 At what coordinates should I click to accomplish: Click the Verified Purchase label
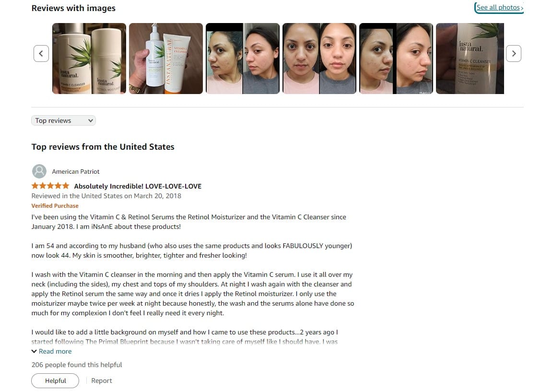(x=55, y=206)
